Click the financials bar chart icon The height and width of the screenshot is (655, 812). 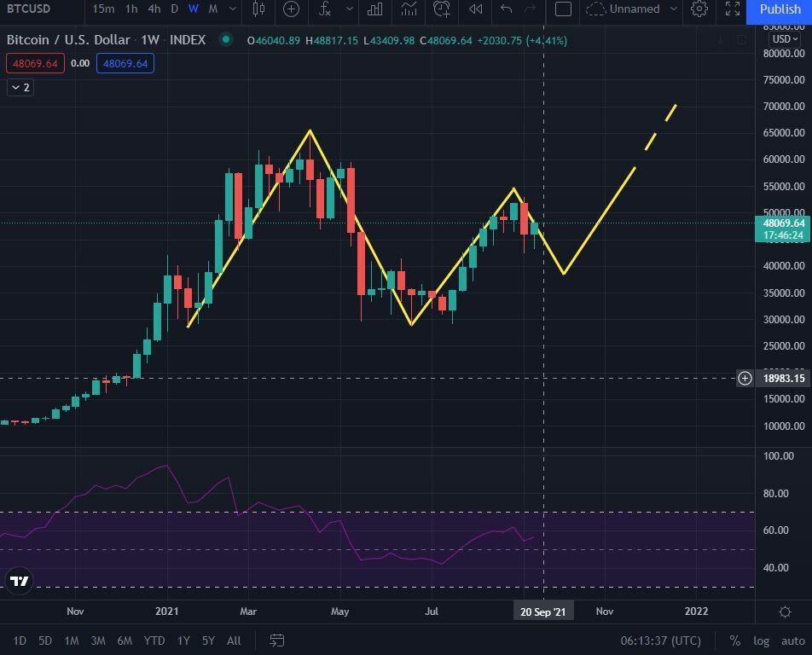373,9
